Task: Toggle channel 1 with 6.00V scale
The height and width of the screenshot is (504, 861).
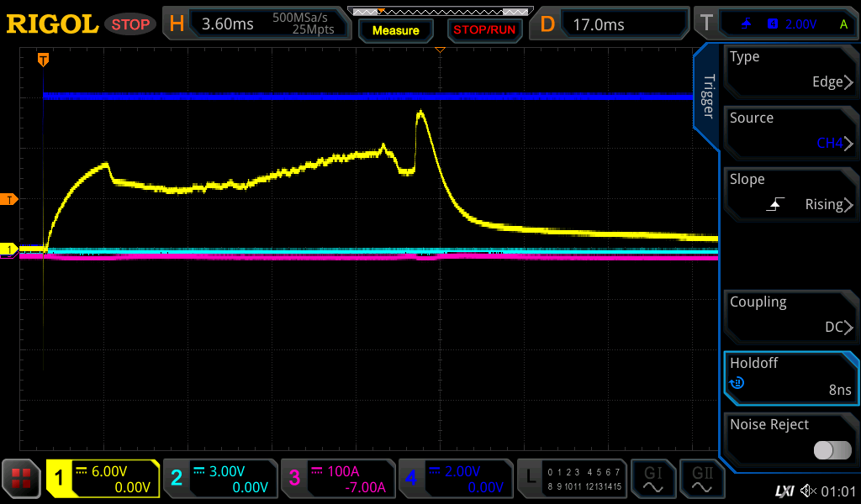Action: [x=103, y=479]
